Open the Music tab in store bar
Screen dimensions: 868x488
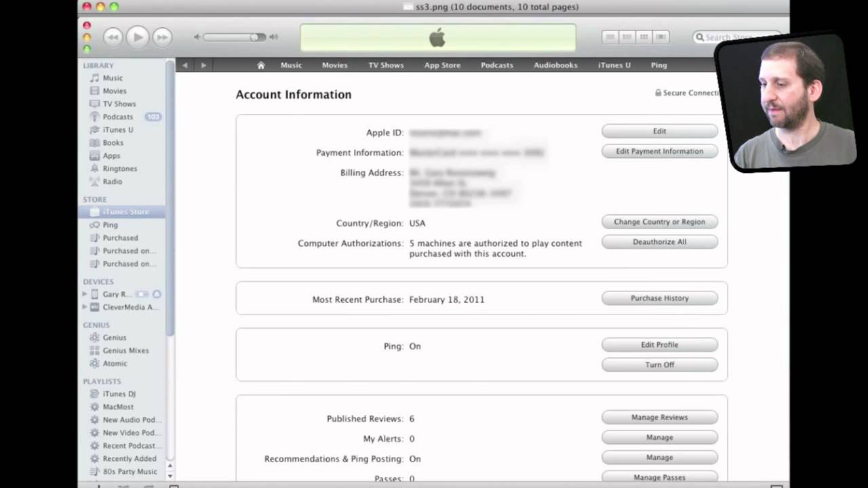(x=291, y=65)
